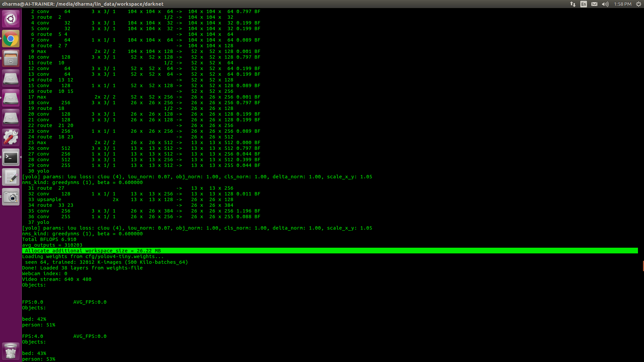The height and width of the screenshot is (362, 644).
Task: Launch Google Chrome from the launcher
Action: [x=11, y=39]
